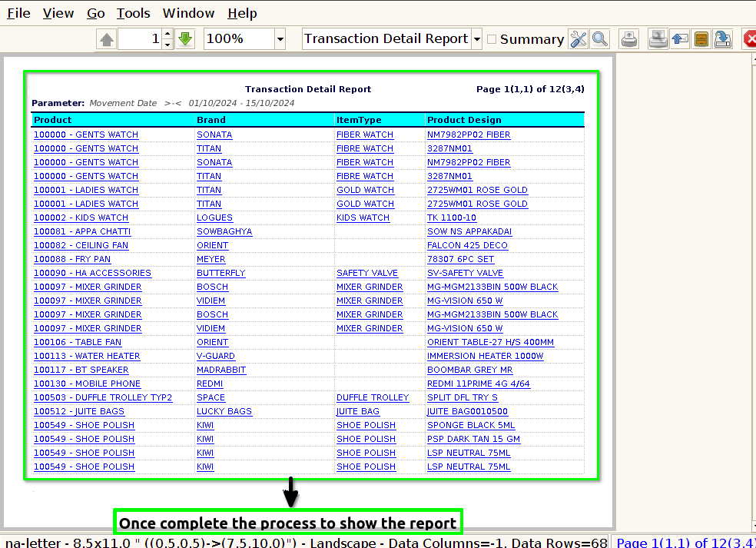756x548 pixels.
Task: Click the 100130 - MOBILE PHONE link
Action: [88, 384]
